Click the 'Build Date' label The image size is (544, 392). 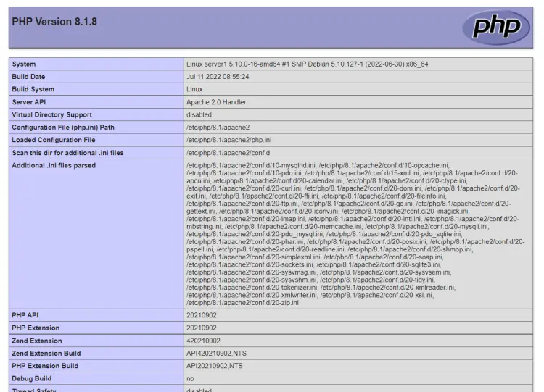point(28,77)
